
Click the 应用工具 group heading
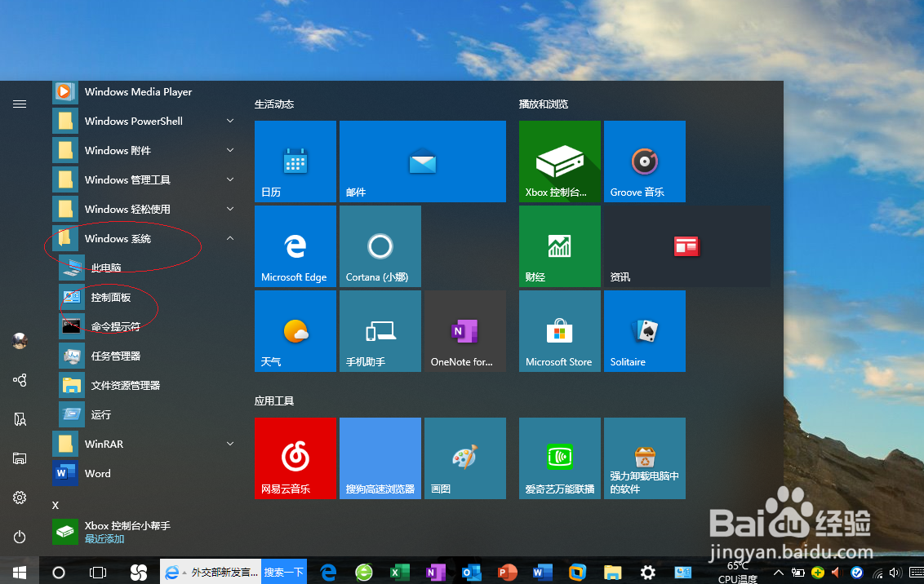274,401
